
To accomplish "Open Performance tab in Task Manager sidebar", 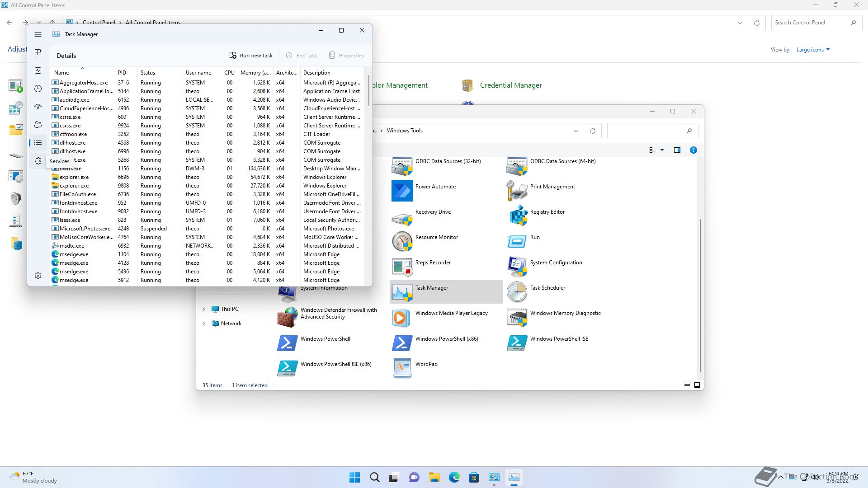I will pos(38,70).
